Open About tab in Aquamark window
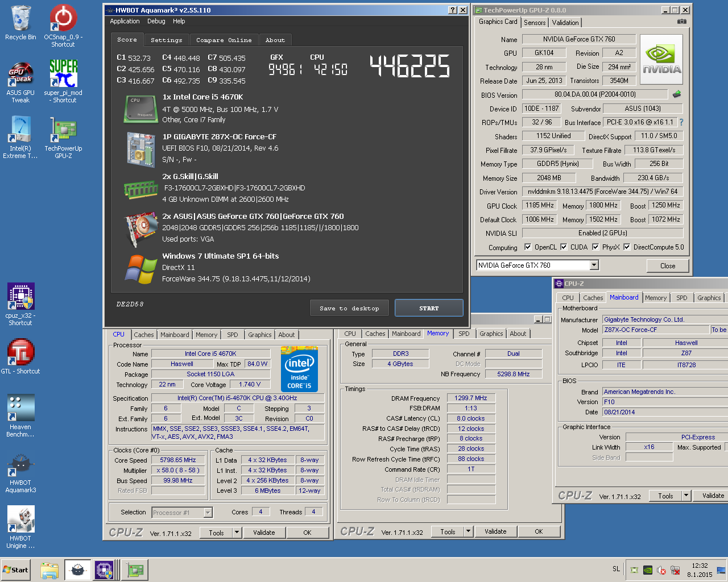The width and height of the screenshot is (728, 582). point(275,40)
